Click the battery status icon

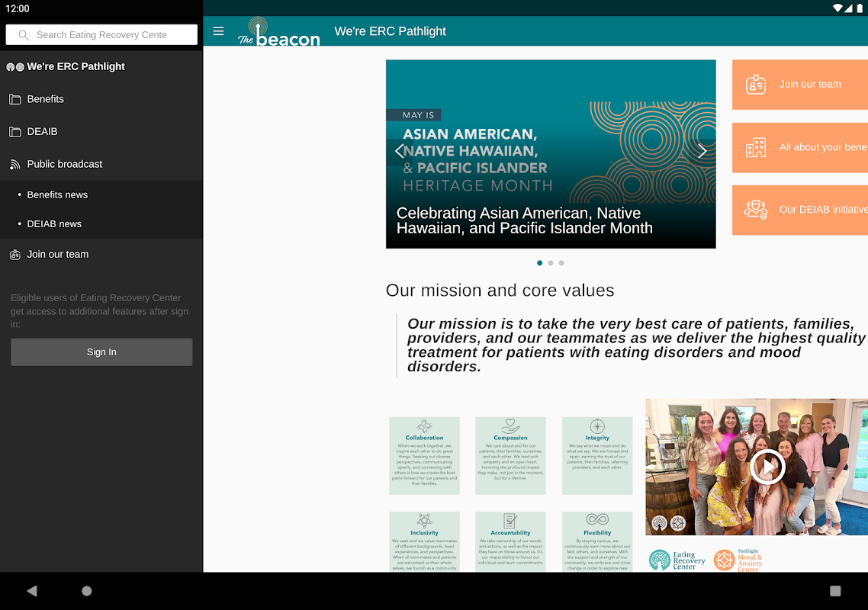(860, 8)
